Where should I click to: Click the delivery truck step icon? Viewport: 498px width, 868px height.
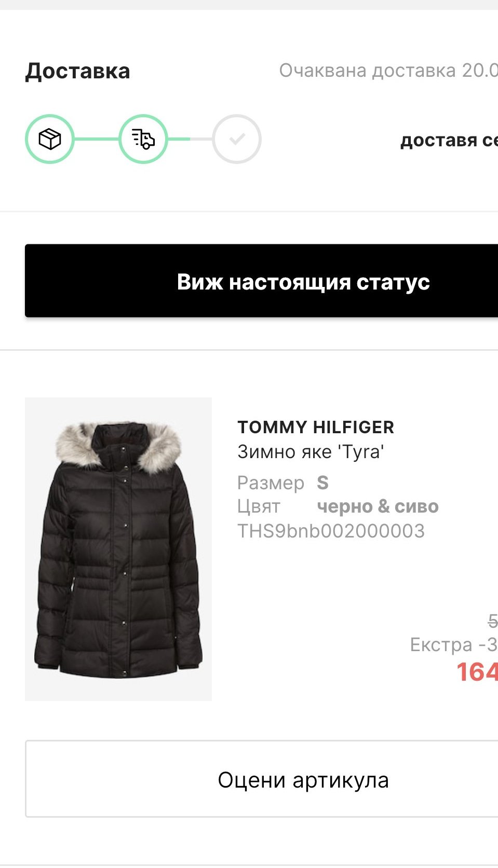pyautogui.click(x=143, y=139)
